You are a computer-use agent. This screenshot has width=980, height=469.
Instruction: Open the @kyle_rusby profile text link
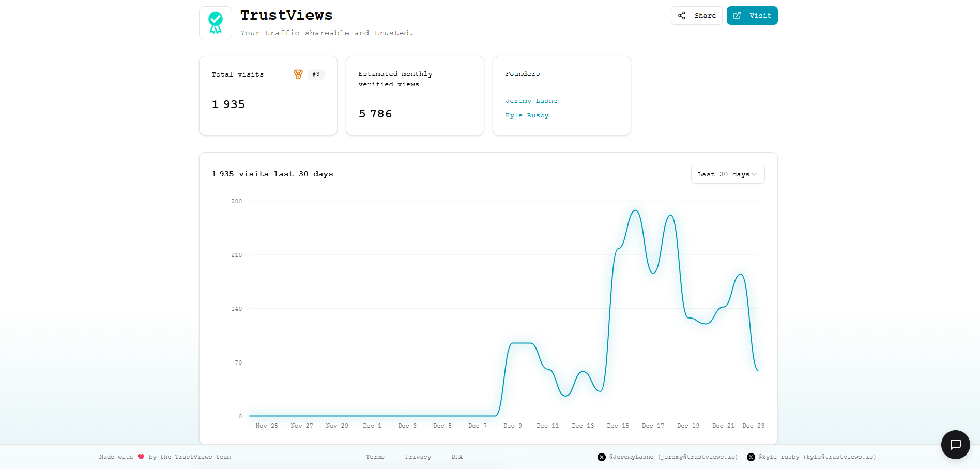[817, 457]
